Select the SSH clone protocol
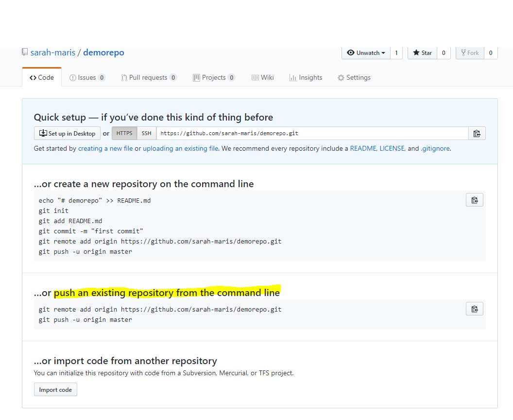 pyautogui.click(x=147, y=133)
